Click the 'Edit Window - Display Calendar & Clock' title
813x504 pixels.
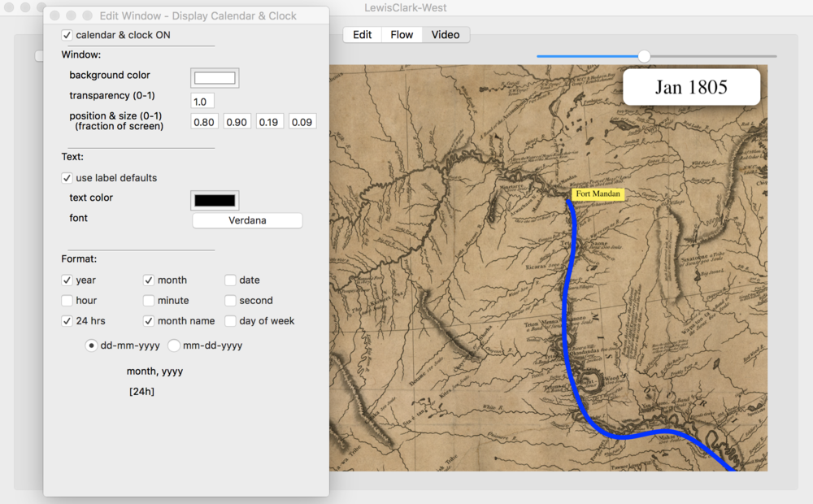coord(198,16)
